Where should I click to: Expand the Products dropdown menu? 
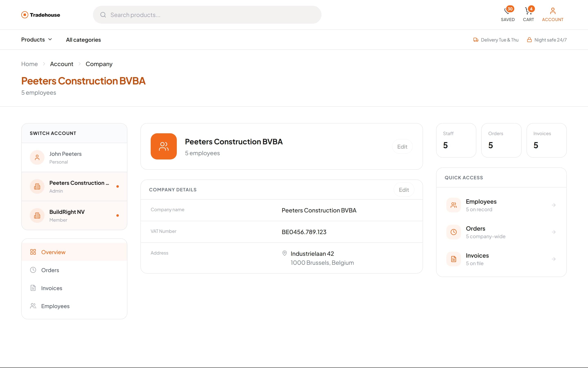pos(37,39)
